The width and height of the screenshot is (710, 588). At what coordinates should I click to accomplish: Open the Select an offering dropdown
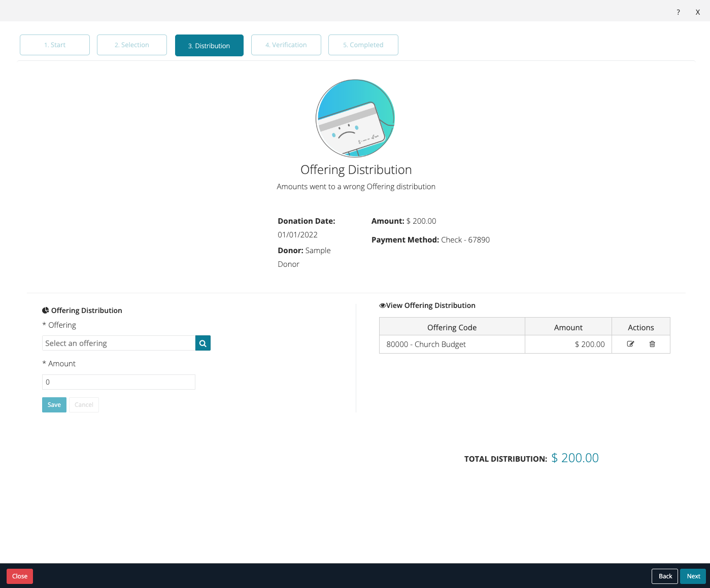(118, 343)
